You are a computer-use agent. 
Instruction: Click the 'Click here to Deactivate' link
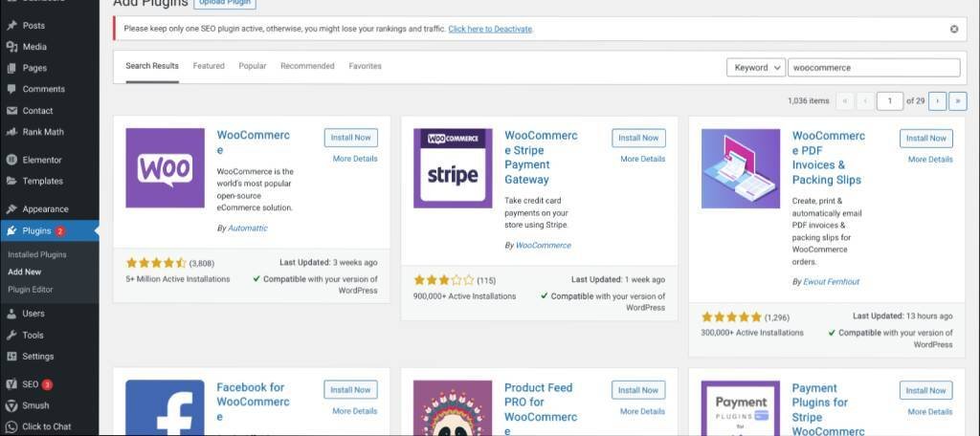(490, 29)
